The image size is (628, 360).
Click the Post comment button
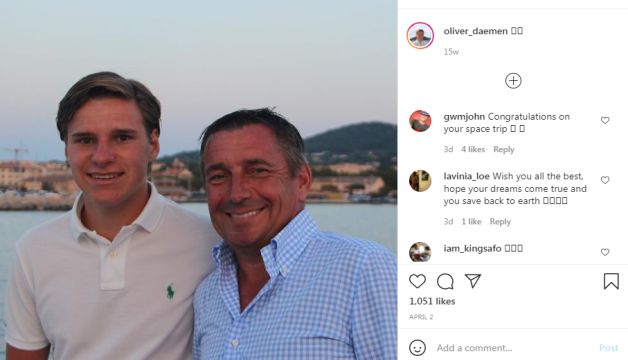tap(608, 348)
